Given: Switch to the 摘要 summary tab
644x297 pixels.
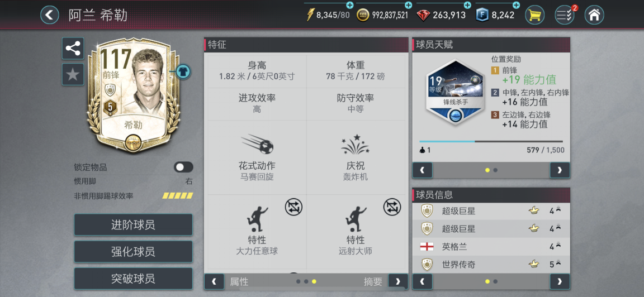Looking at the screenshot, I should 373,281.
